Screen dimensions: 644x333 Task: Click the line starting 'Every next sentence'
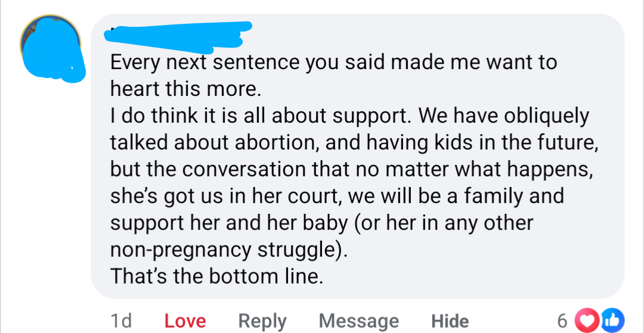[x=333, y=62]
